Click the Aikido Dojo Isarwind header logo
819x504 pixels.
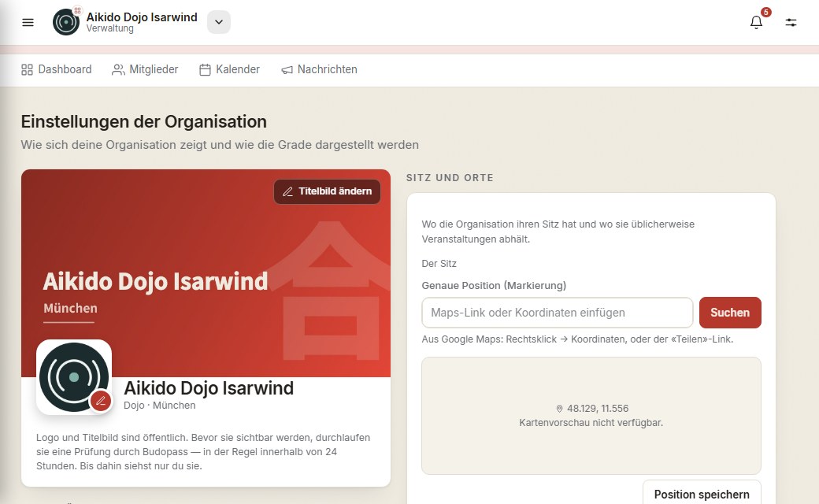[x=66, y=22]
